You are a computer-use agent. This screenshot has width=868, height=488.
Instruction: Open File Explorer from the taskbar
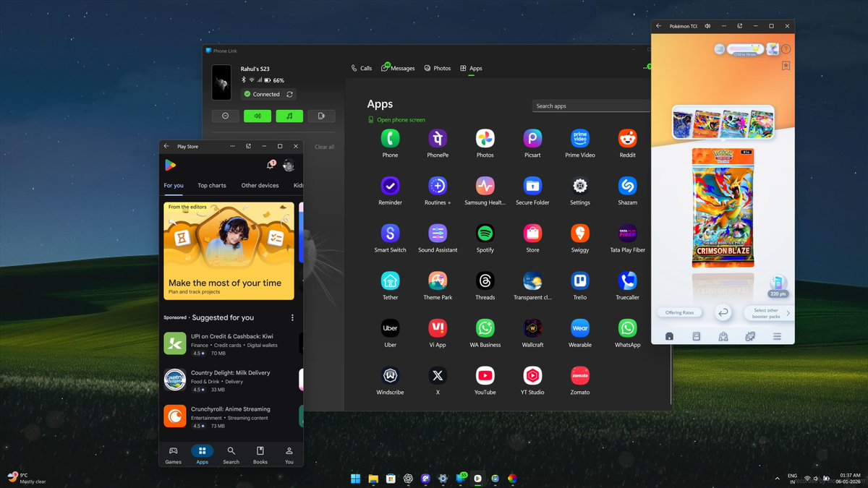coord(373,478)
